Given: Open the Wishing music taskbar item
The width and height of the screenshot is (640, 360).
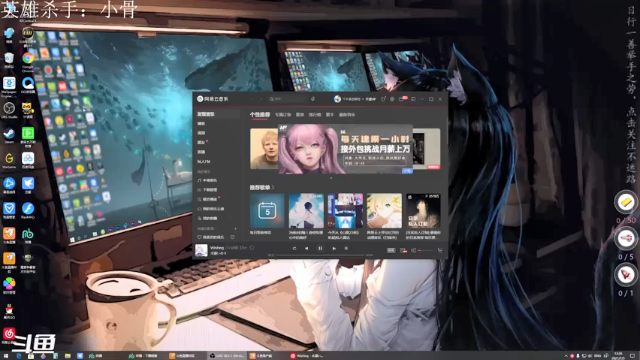Looking at the screenshot, I should click(307, 356).
